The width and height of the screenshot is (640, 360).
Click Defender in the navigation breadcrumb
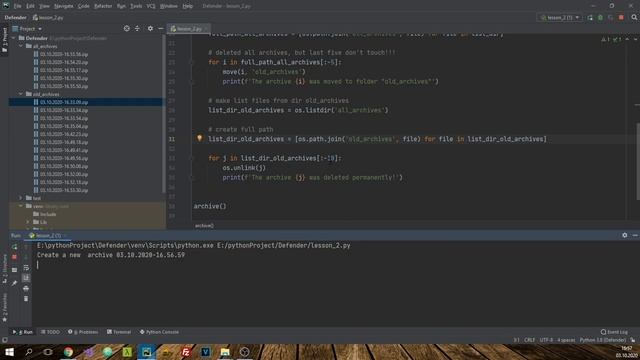16,18
